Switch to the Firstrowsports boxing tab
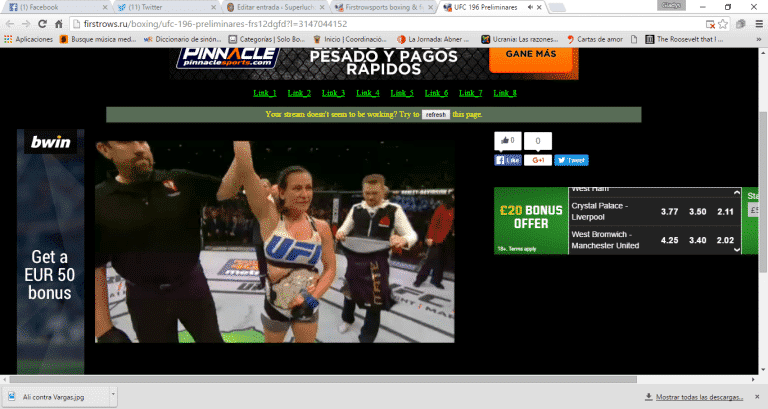The height and width of the screenshot is (409, 768). 383,7
